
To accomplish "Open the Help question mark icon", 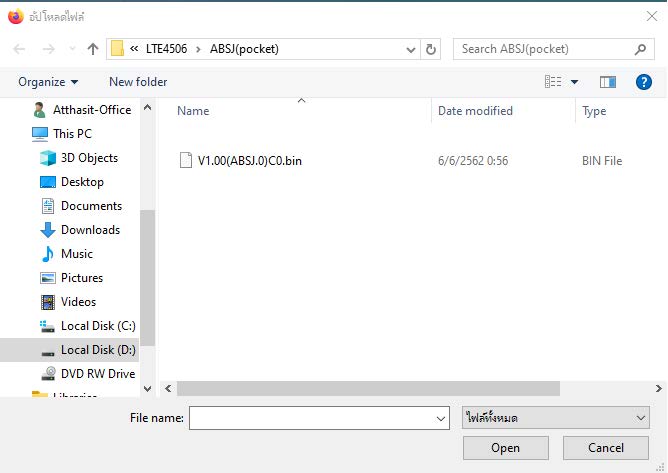I will pos(644,82).
